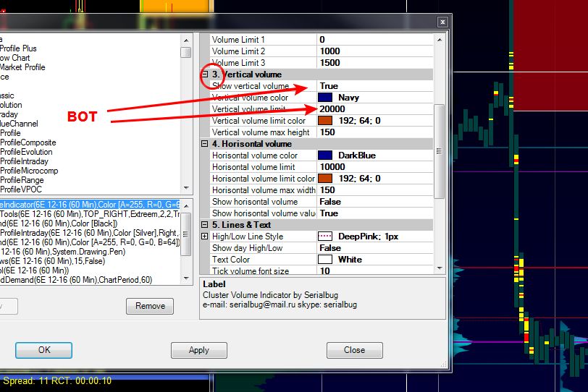This screenshot has width=588, height=392.
Task: Click up arrow of indicator list scrollbar
Action: click(186, 38)
